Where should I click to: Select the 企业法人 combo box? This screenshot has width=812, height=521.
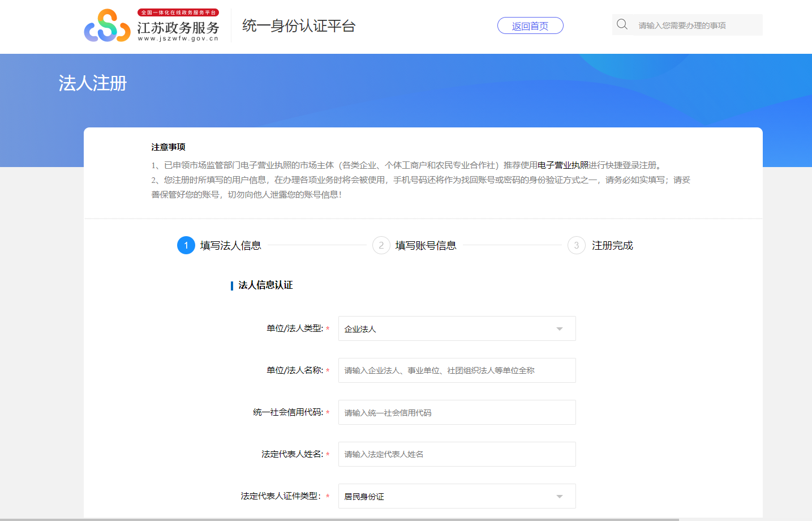(x=447, y=329)
